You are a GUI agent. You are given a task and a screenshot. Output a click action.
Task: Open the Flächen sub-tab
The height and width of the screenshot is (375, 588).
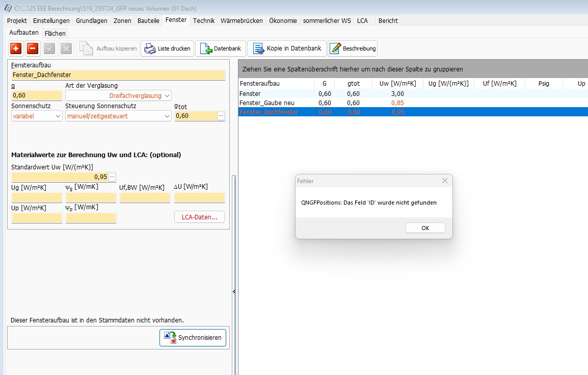[55, 33]
